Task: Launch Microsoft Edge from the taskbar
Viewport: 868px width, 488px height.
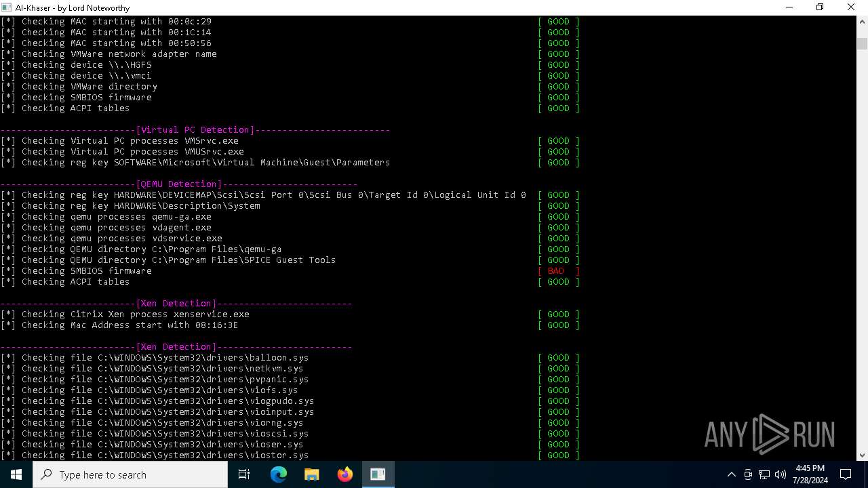Action: tap(279, 474)
